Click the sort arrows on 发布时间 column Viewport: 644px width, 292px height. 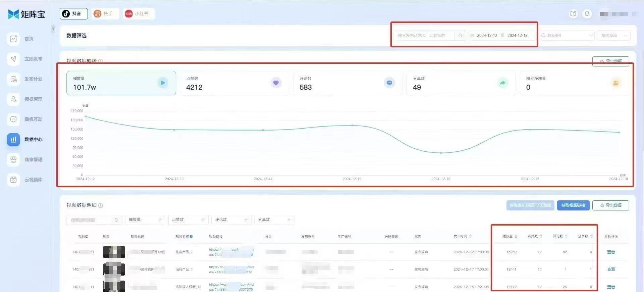click(x=470, y=236)
